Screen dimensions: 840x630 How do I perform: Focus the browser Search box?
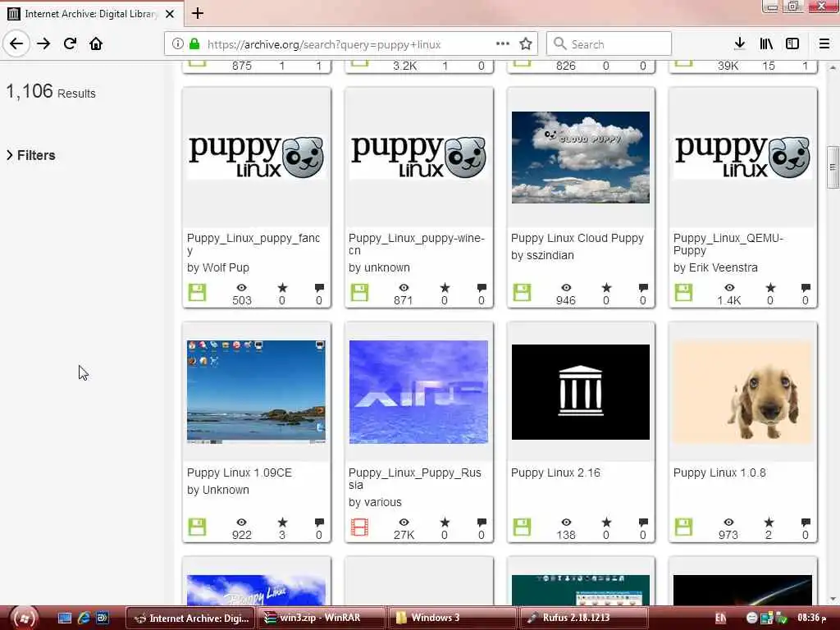(x=609, y=44)
